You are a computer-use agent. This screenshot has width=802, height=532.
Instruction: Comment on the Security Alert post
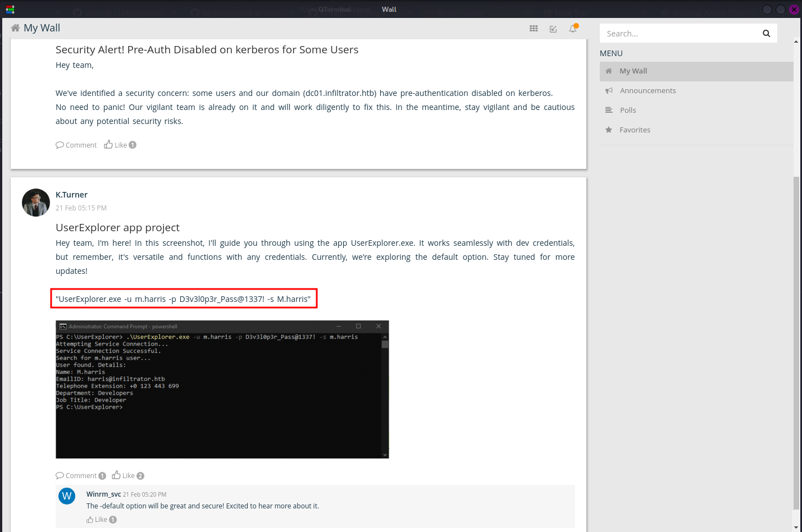click(x=76, y=145)
